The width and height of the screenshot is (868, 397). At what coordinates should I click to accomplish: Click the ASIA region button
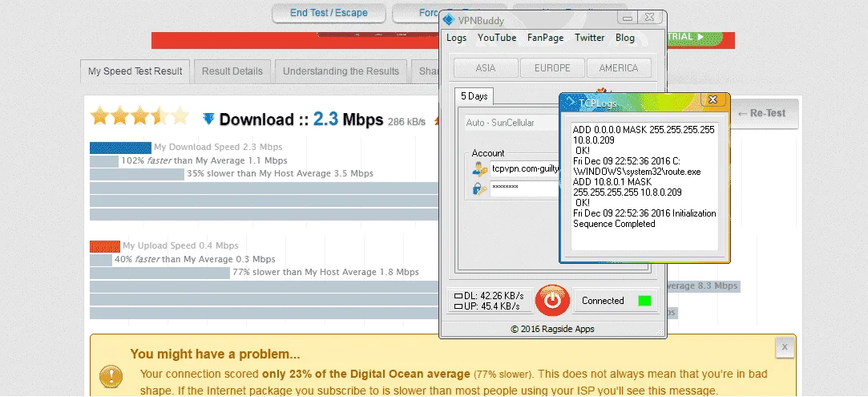point(486,68)
